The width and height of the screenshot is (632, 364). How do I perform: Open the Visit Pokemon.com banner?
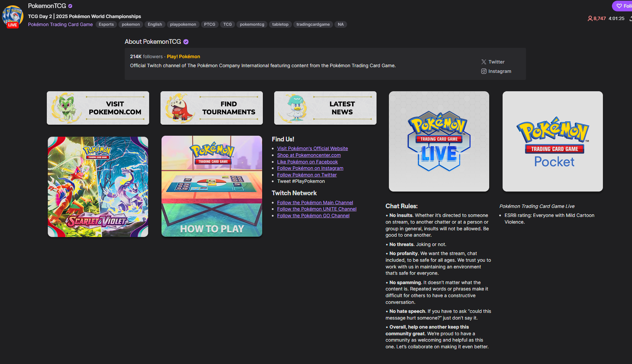pyautogui.click(x=98, y=108)
